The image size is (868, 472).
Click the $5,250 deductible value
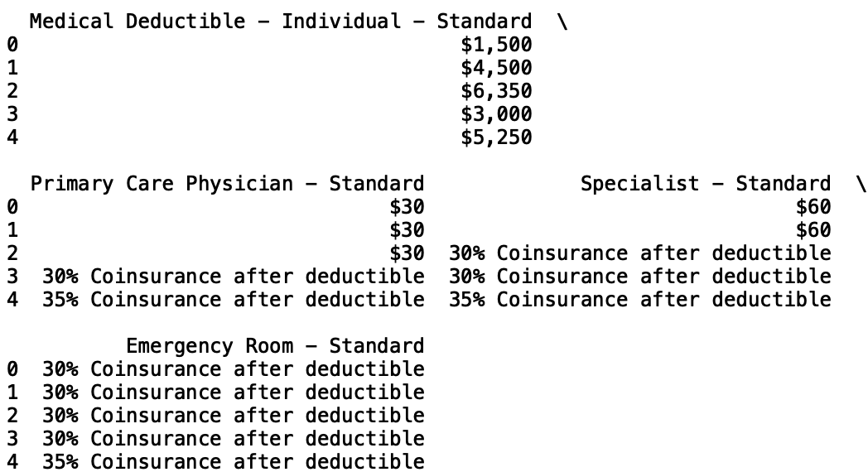tap(497, 137)
